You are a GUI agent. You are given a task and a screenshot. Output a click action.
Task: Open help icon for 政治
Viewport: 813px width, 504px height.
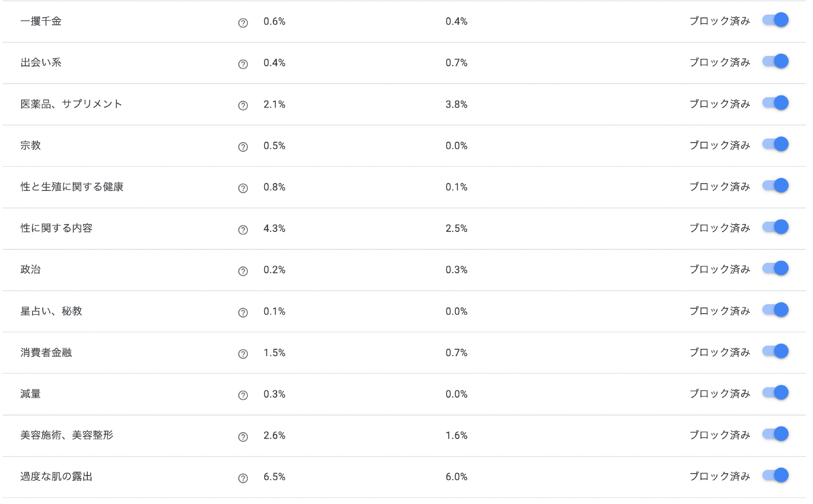243,271
